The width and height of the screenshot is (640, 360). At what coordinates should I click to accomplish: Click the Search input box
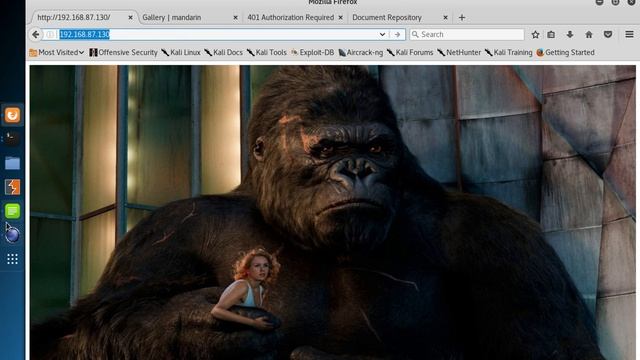pos(467,34)
